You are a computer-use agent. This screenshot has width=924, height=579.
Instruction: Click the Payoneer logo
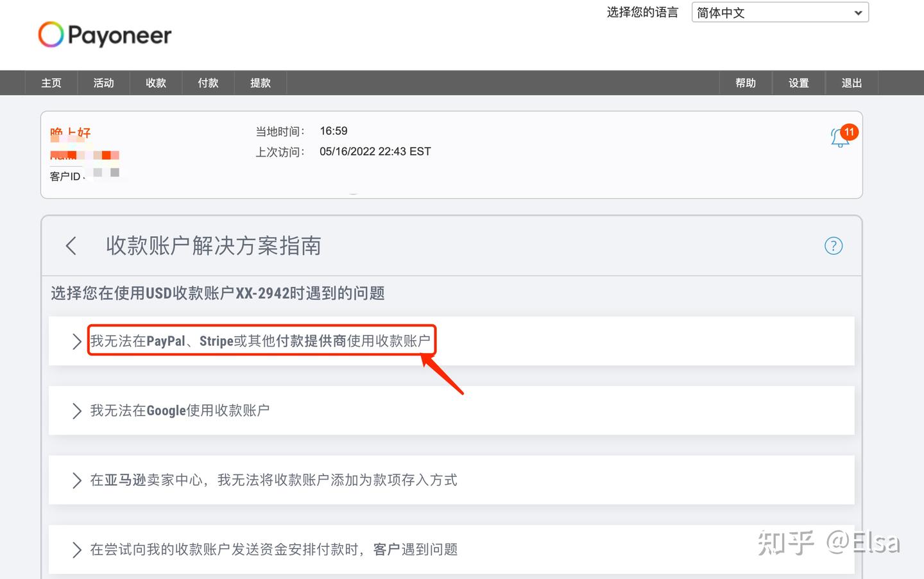[104, 34]
